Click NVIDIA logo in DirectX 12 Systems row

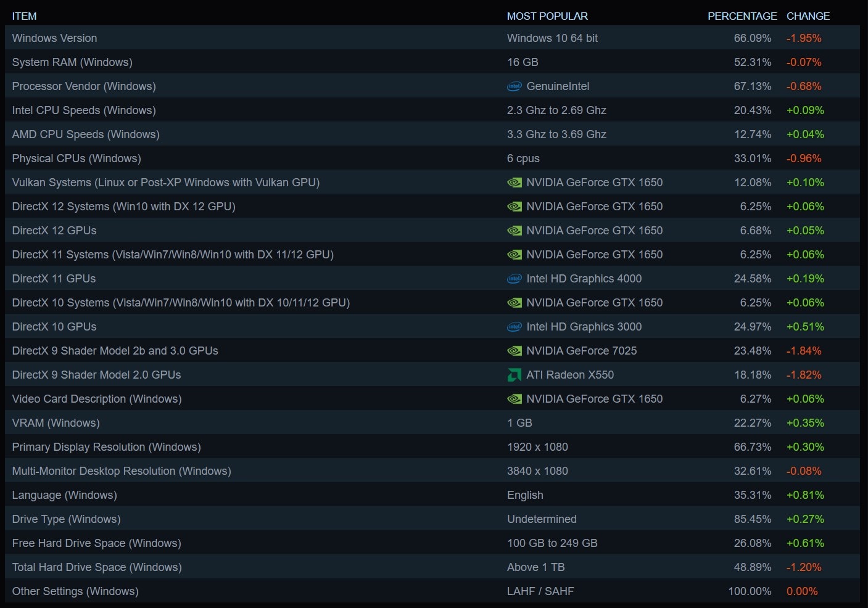514,207
